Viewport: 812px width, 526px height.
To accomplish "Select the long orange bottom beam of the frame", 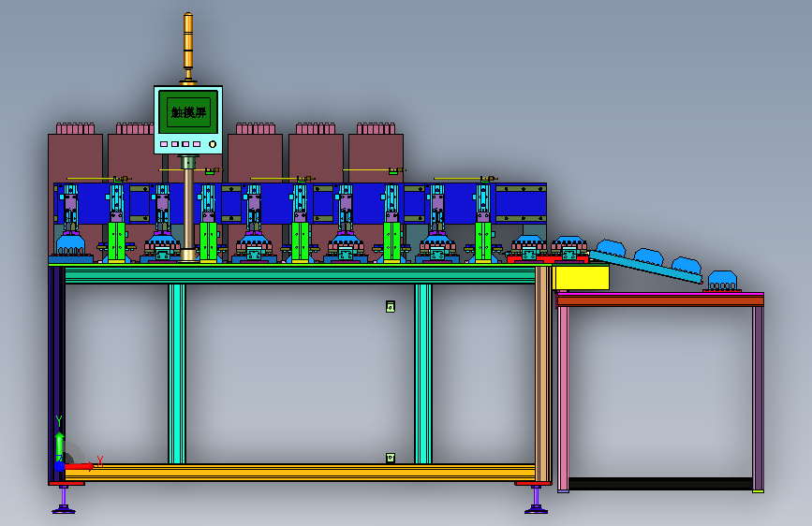I will 300,473.
